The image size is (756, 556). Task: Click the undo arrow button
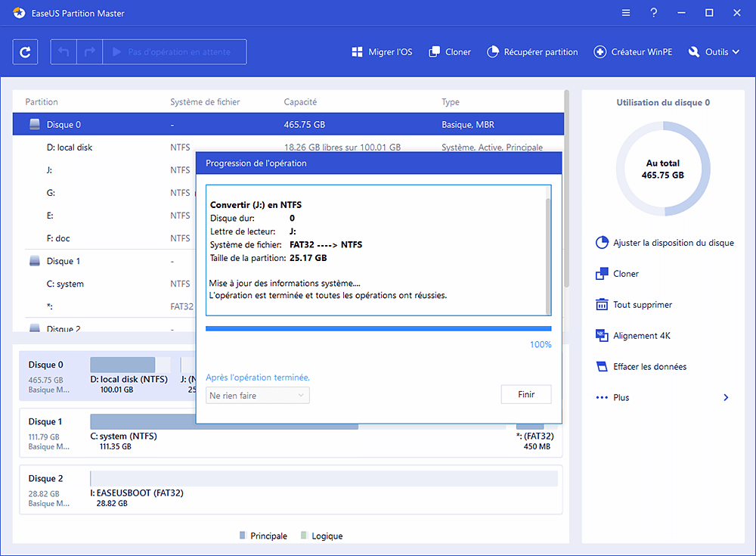tap(64, 52)
